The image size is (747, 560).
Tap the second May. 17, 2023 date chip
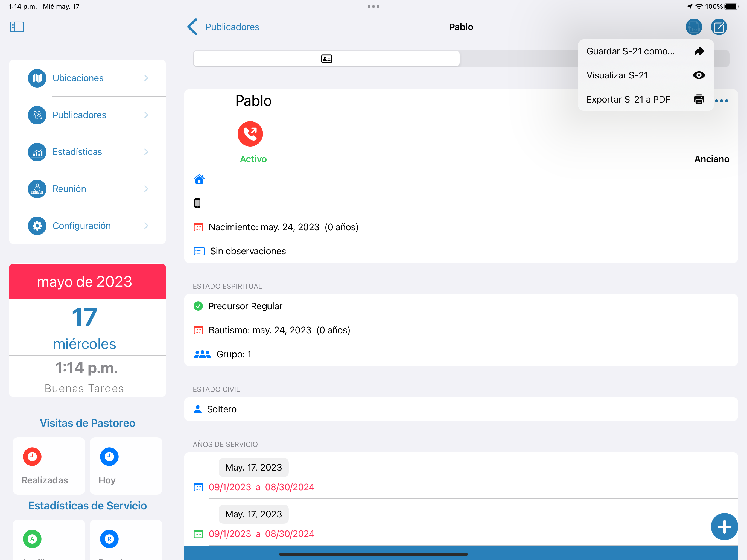pyautogui.click(x=254, y=514)
